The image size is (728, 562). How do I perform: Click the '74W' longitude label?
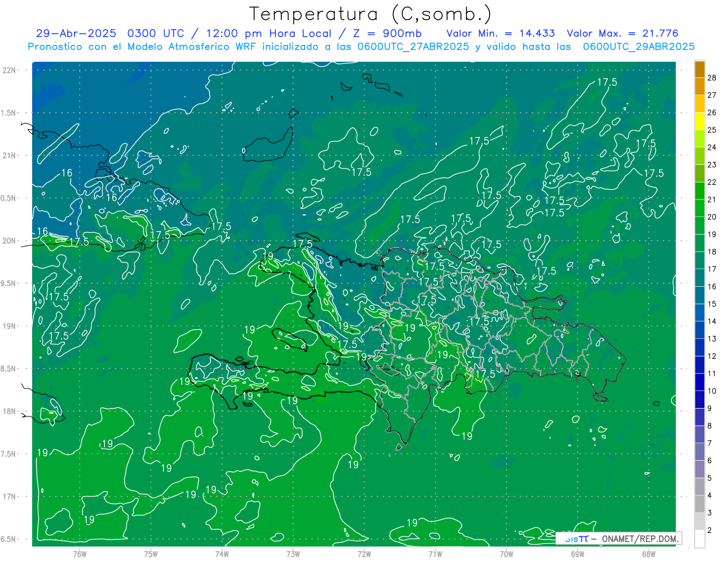coord(221,554)
